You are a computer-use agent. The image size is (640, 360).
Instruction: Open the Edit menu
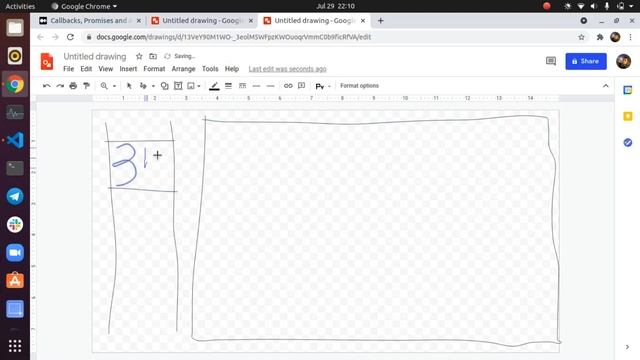[x=86, y=69]
